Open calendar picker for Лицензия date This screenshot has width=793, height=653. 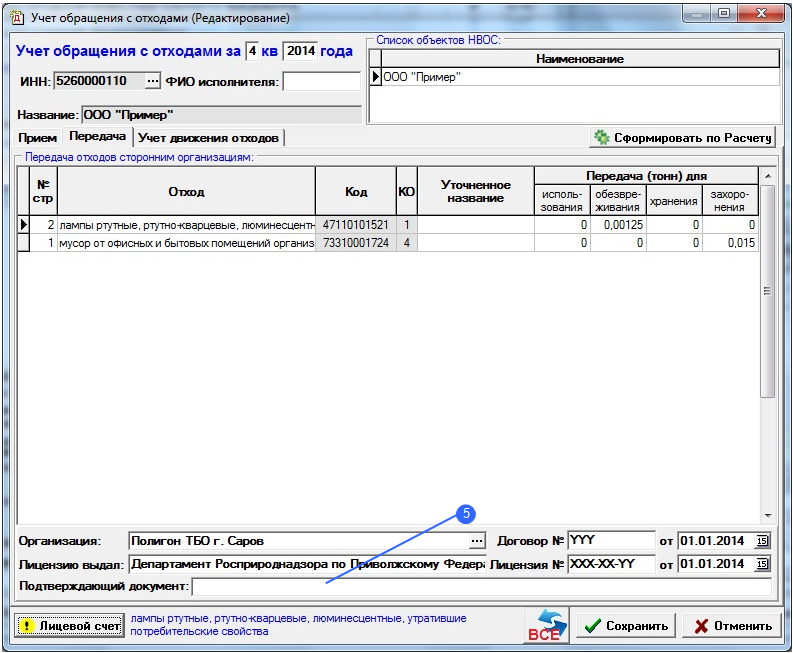coord(763,565)
